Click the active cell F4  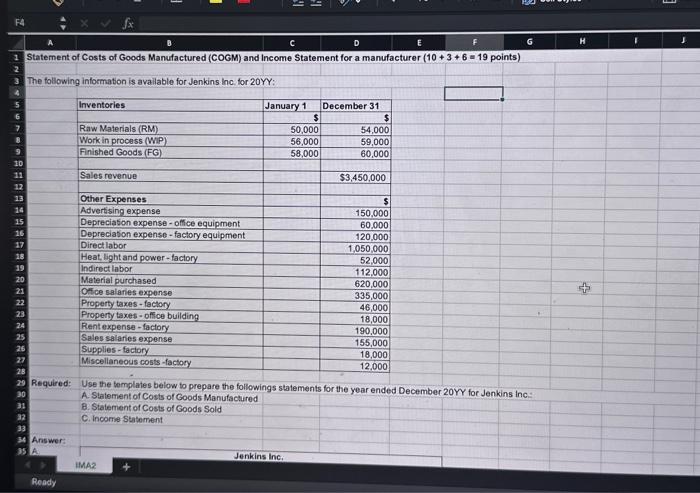474,93
